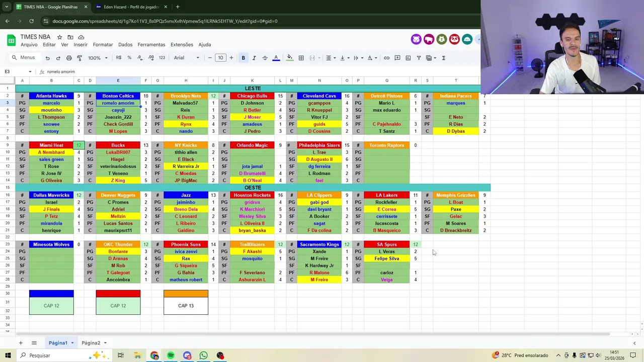Open vertical align dropdown
This screenshot has height=362, width=644.
(x=345, y=58)
